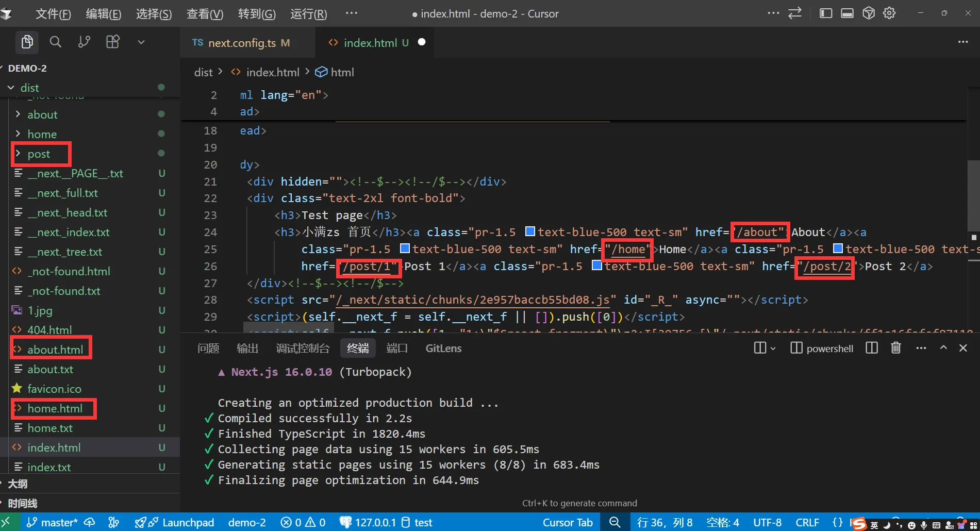Viewport: 980px width, 531px height.
Task: Maximize the panel with the up chevron
Action: [943, 348]
